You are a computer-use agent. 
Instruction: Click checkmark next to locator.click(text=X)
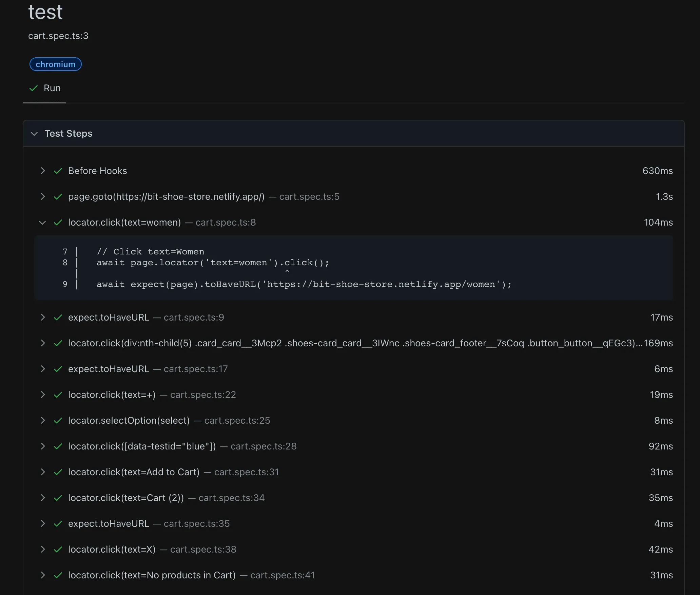click(58, 549)
